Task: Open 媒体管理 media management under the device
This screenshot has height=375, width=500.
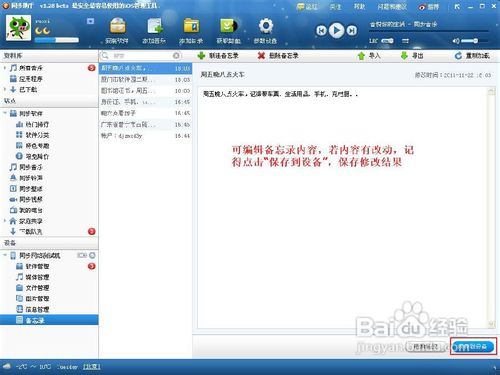Action: pyautogui.click(x=32, y=277)
